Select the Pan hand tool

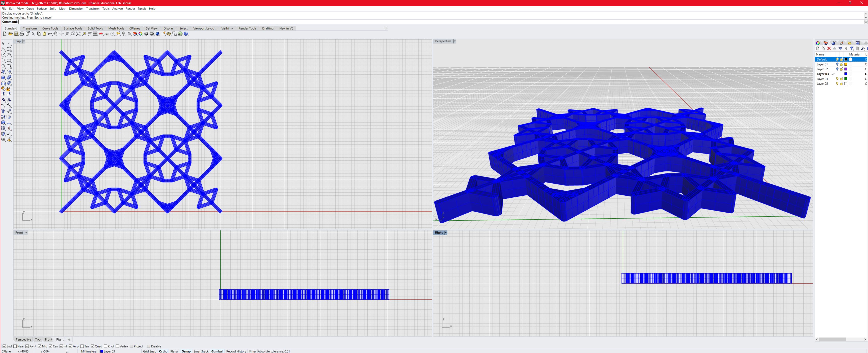coord(56,34)
